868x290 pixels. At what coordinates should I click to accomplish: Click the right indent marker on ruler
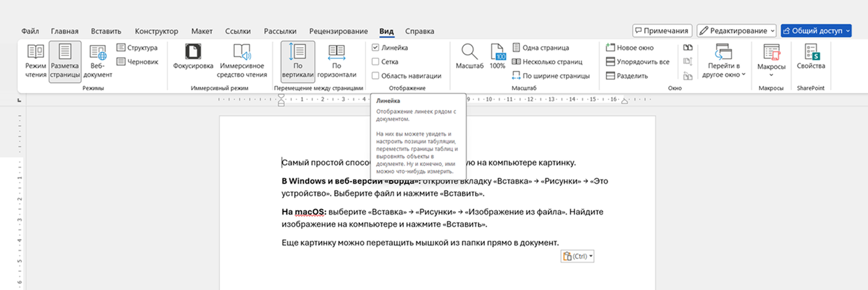click(624, 102)
